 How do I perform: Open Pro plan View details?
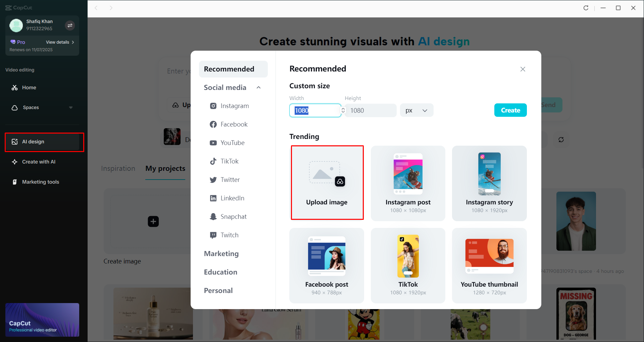coord(58,42)
